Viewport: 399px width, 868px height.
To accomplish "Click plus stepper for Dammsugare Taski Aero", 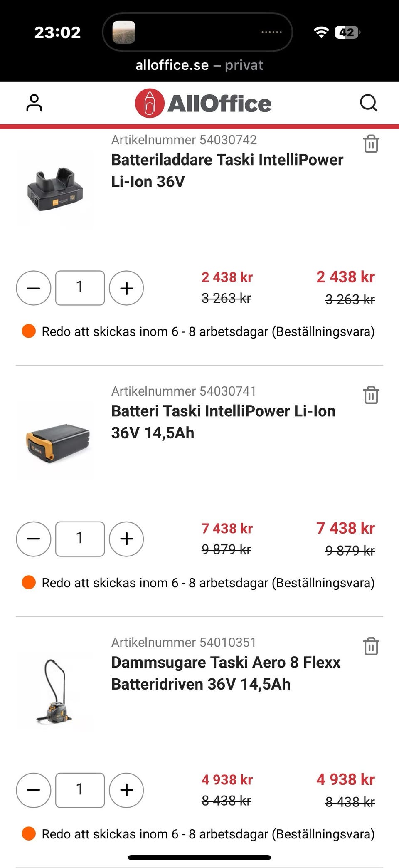I will click(127, 790).
